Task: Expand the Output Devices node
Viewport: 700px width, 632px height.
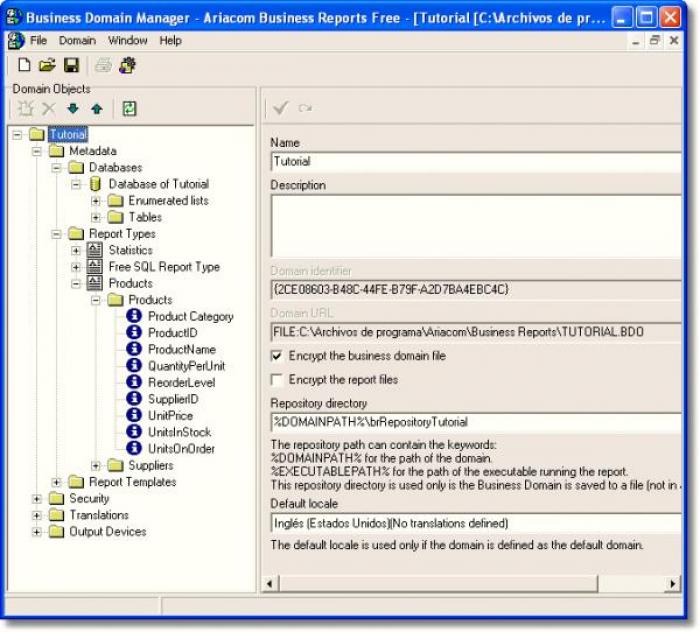Action: [x=37, y=532]
